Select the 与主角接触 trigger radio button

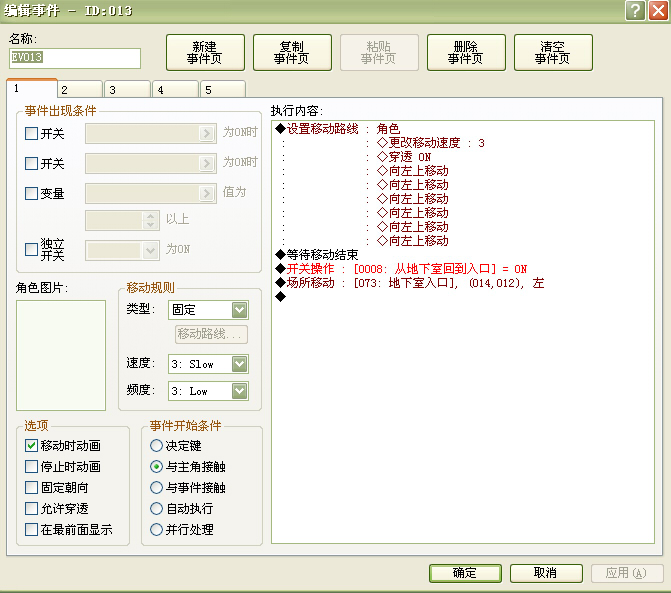pyautogui.click(x=157, y=466)
